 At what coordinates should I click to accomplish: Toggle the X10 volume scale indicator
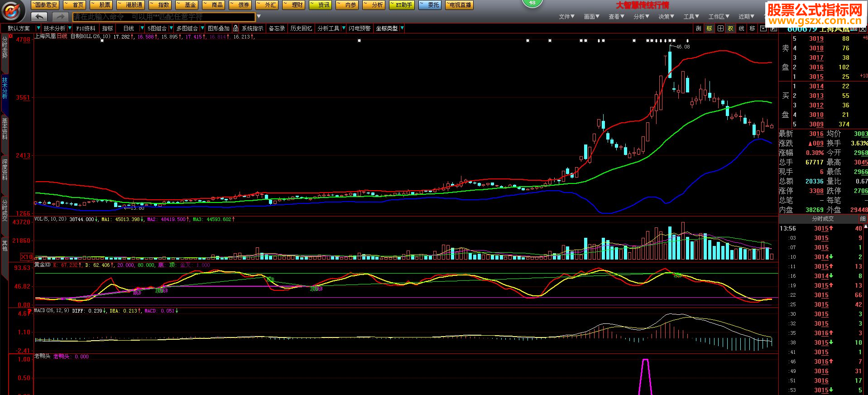[26, 257]
